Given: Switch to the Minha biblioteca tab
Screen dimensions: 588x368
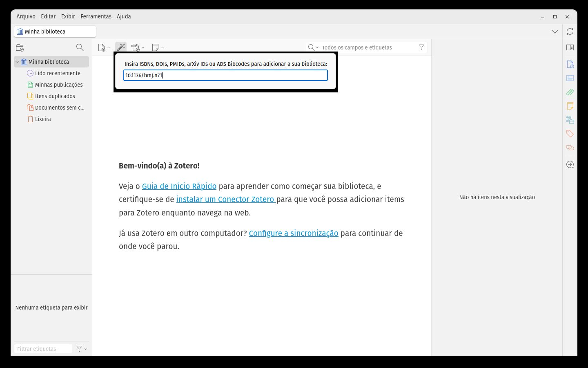Looking at the screenshot, I should pyautogui.click(x=55, y=31).
